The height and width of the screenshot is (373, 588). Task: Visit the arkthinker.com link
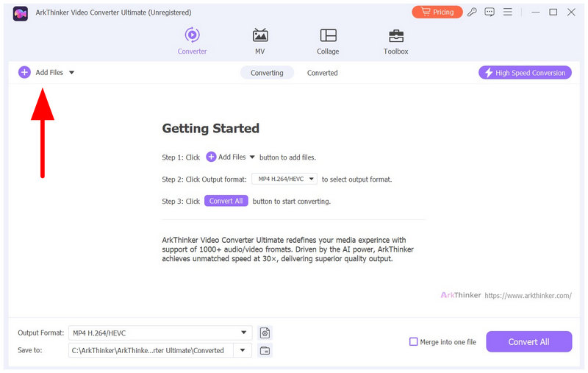[x=528, y=295]
